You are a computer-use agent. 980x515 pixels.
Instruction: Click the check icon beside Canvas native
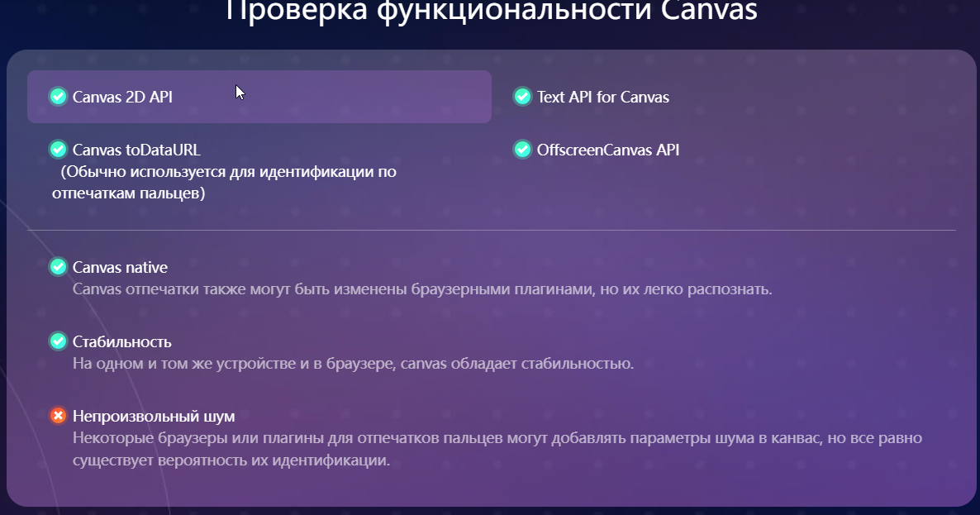tap(58, 268)
